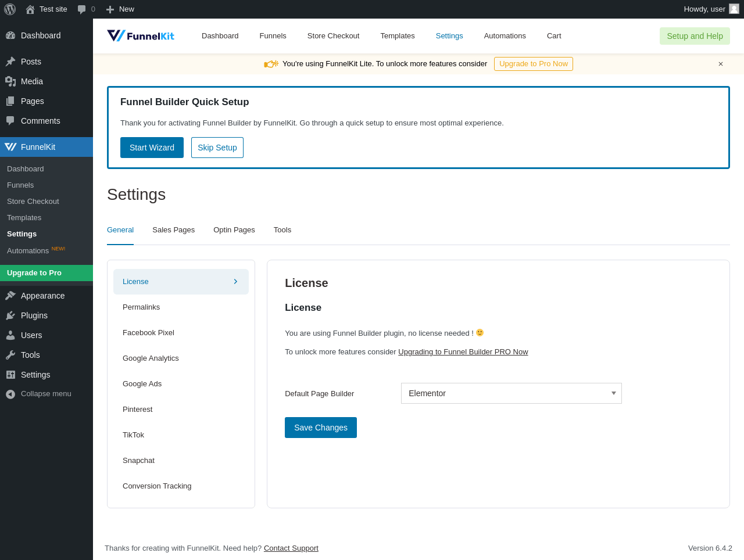Click the user avatar icon
Image resolution: width=744 pixels, height=560 pixels.
[734, 9]
